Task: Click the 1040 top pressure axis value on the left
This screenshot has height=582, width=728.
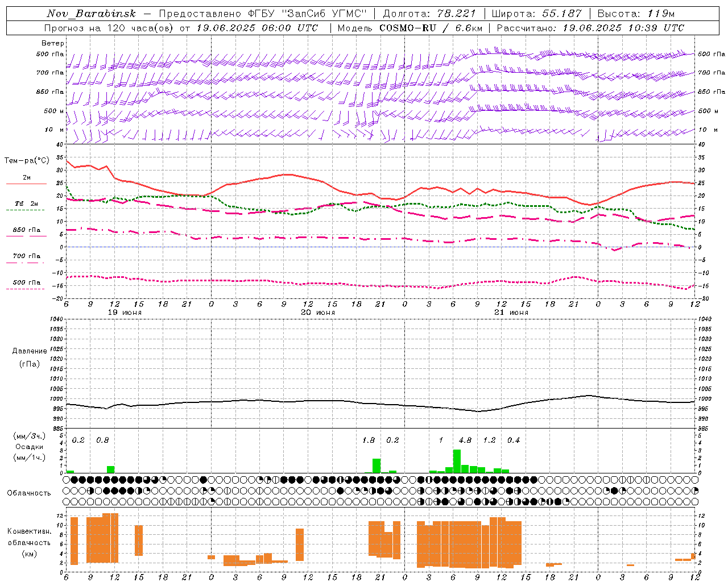Action: pyautogui.click(x=57, y=319)
